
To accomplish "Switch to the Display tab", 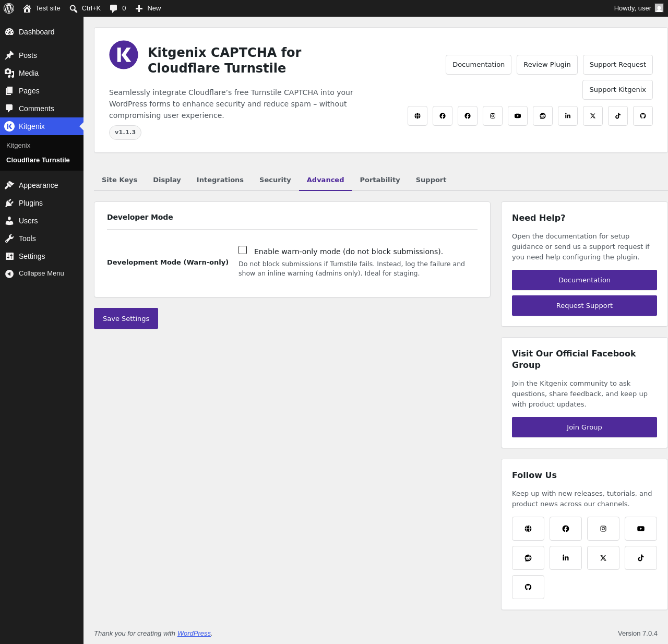I will [x=167, y=180].
